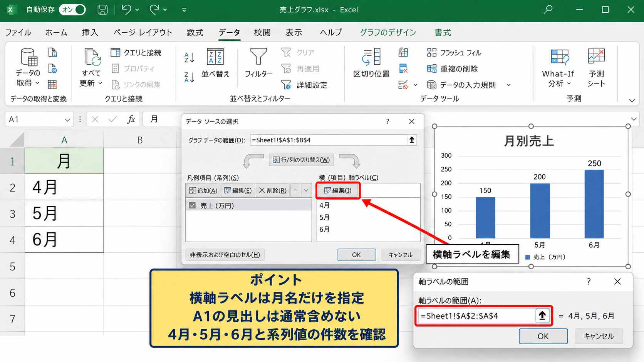Cancel formula entry with X icon
The image size is (644, 362).
tap(95, 120)
